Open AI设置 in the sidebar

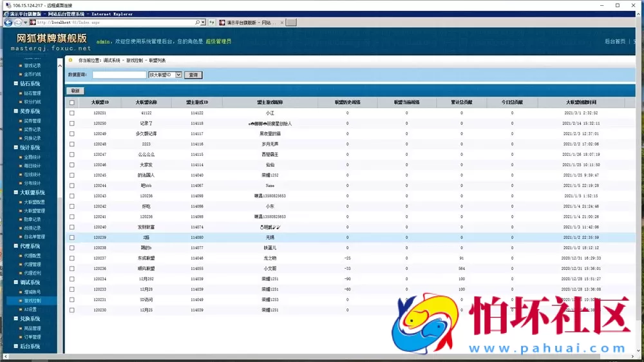(x=30, y=309)
